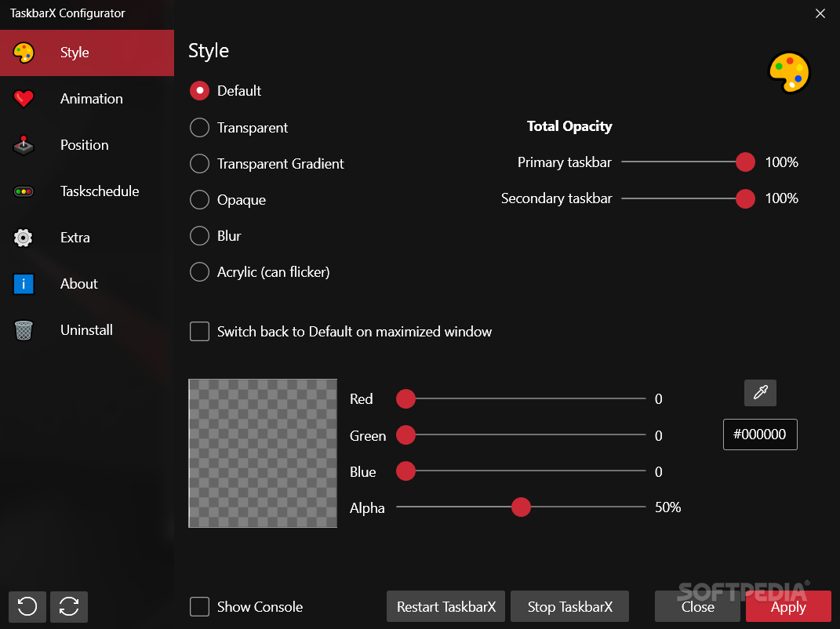Open the Extra settings tab
Image resolution: width=840 pixels, height=629 pixels.
(87, 238)
